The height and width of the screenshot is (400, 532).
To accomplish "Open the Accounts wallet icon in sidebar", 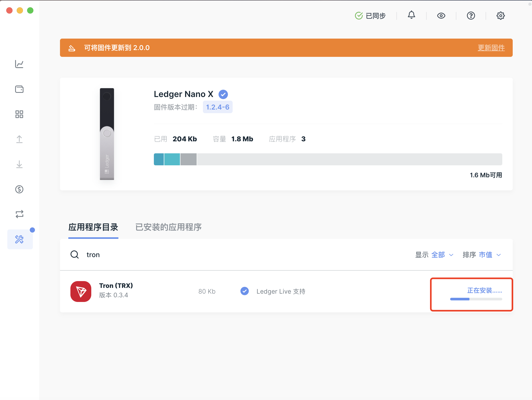I will (19, 89).
